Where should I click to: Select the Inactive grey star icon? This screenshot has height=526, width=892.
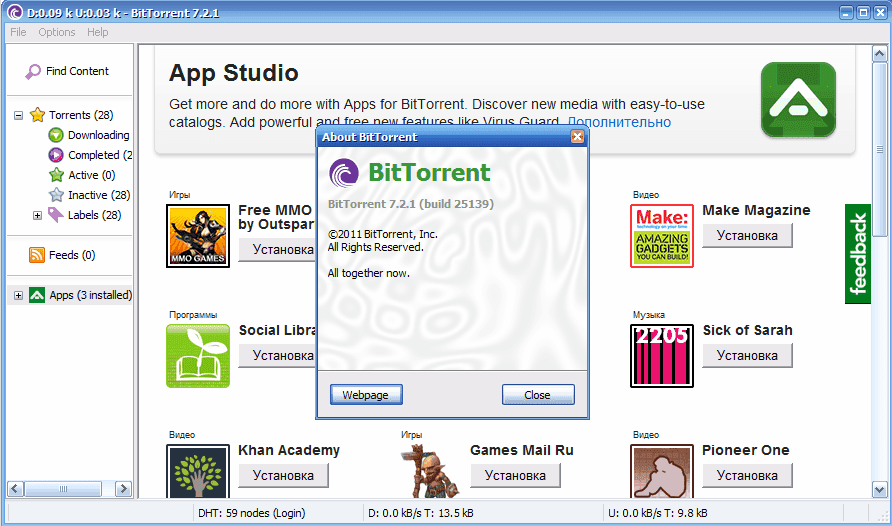click(56, 195)
